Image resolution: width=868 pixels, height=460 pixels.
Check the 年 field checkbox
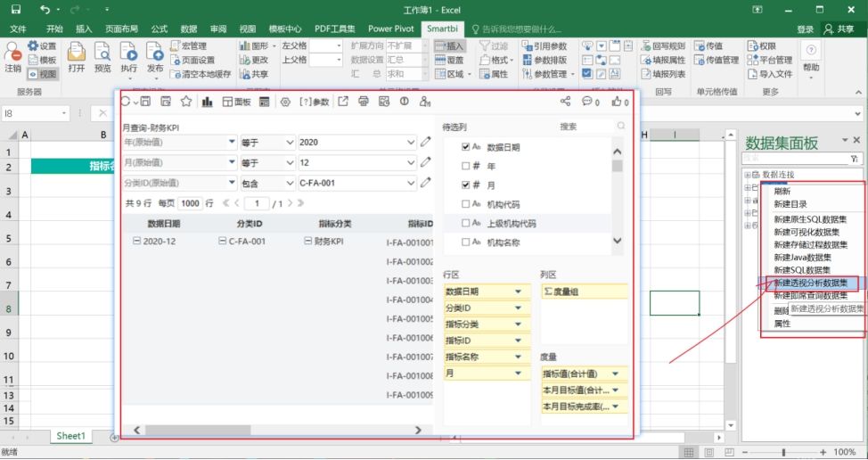(x=465, y=166)
